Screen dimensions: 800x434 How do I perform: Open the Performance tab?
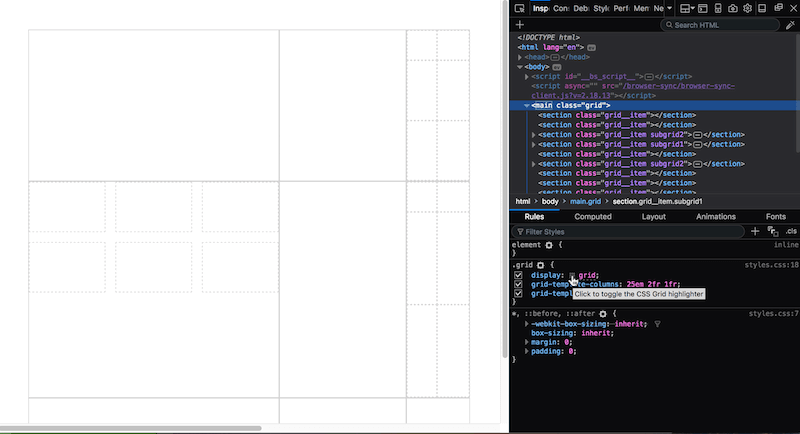[x=621, y=8]
